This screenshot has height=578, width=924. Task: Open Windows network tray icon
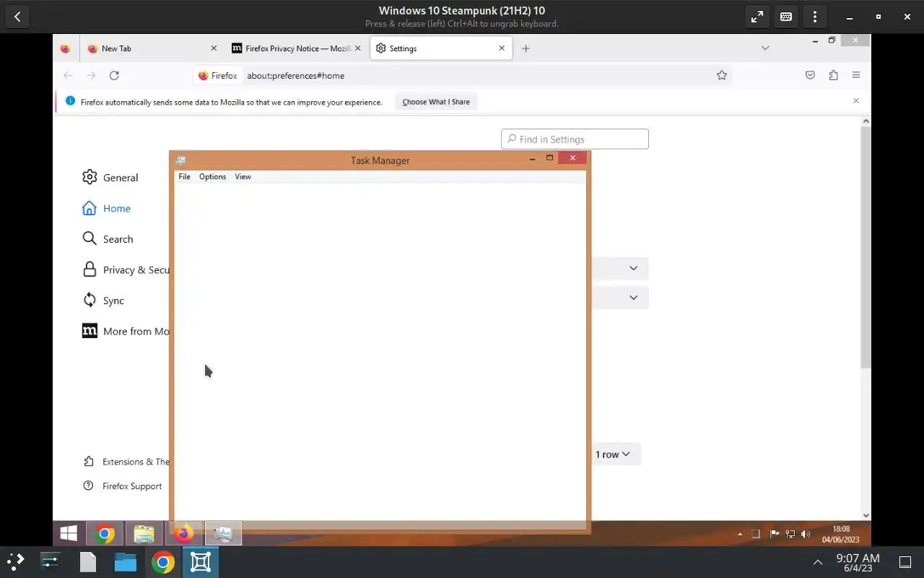790,535
